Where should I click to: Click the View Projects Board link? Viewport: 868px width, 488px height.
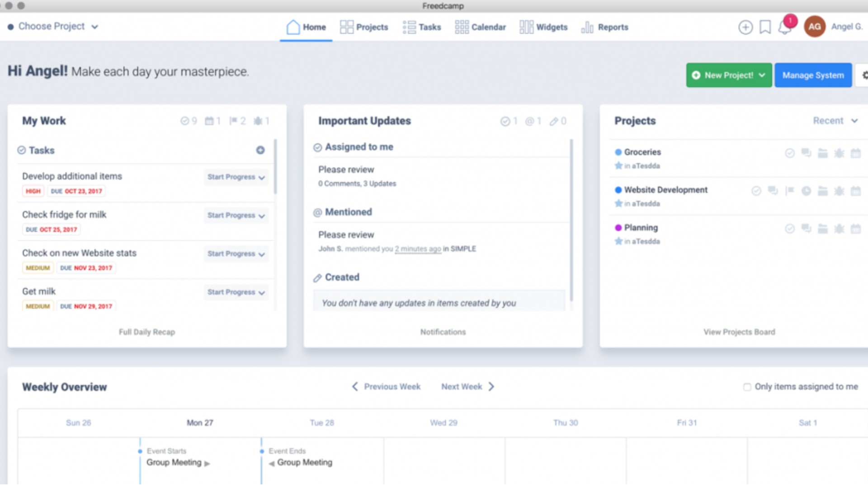tap(739, 331)
